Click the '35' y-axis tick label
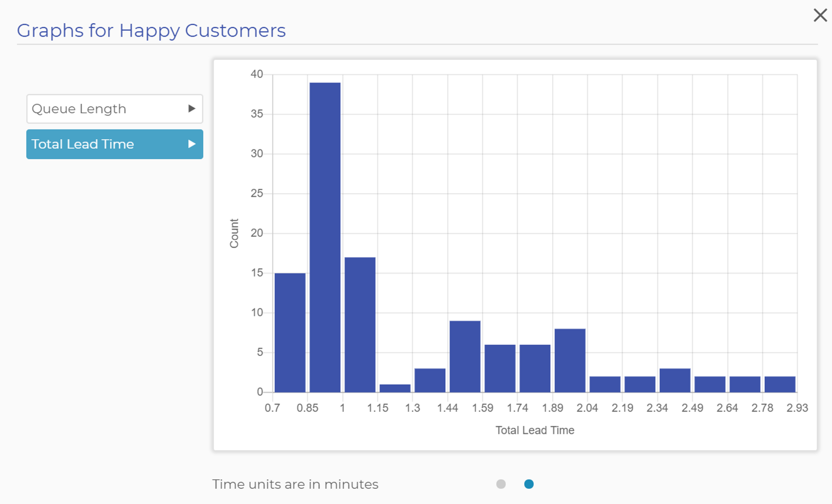Screen dimensions: 832x504 pyautogui.click(x=257, y=114)
